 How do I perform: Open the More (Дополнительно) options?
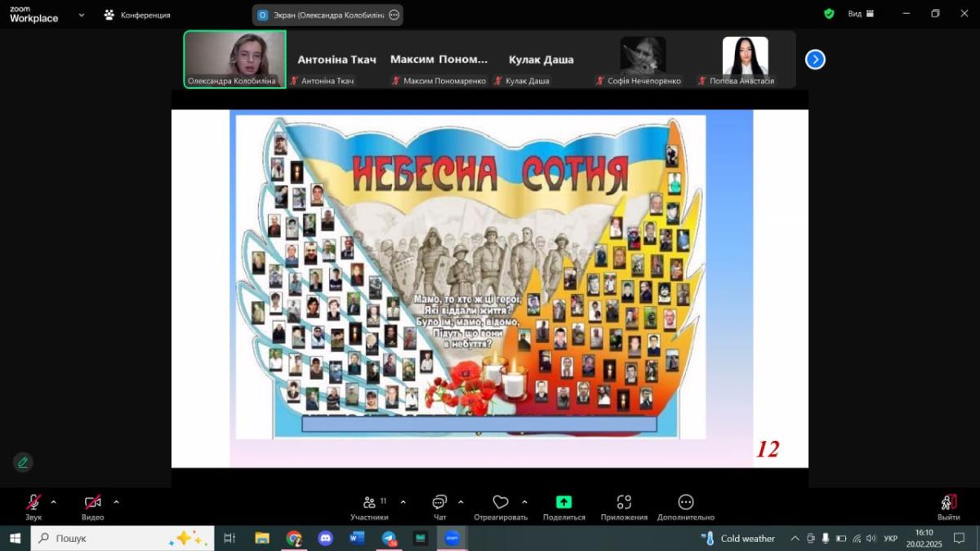[x=685, y=506]
